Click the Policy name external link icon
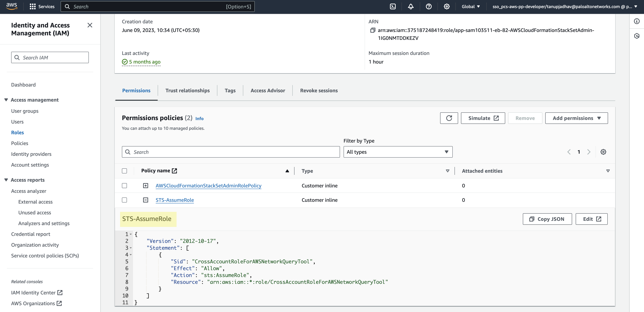 pos(175,171)
